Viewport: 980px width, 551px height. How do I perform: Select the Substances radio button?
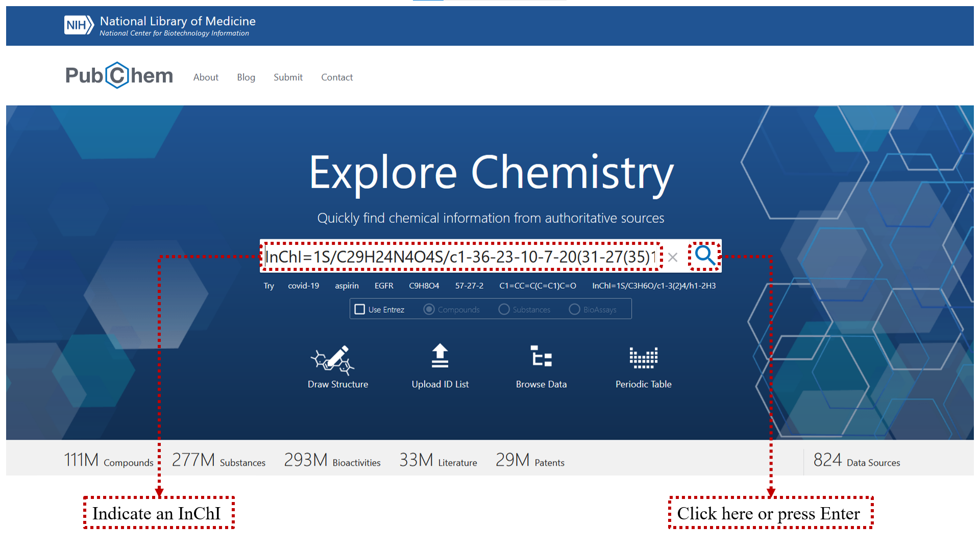coord(504,309)
